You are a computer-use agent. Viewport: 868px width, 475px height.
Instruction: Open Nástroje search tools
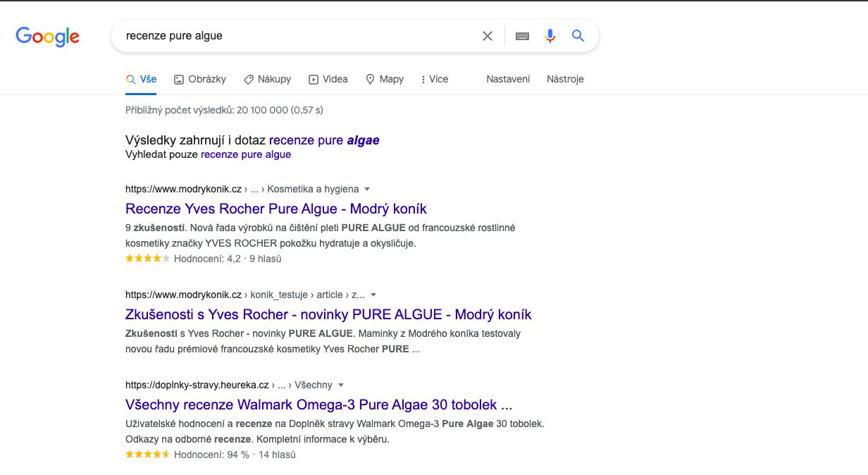[x=565, y=79]
